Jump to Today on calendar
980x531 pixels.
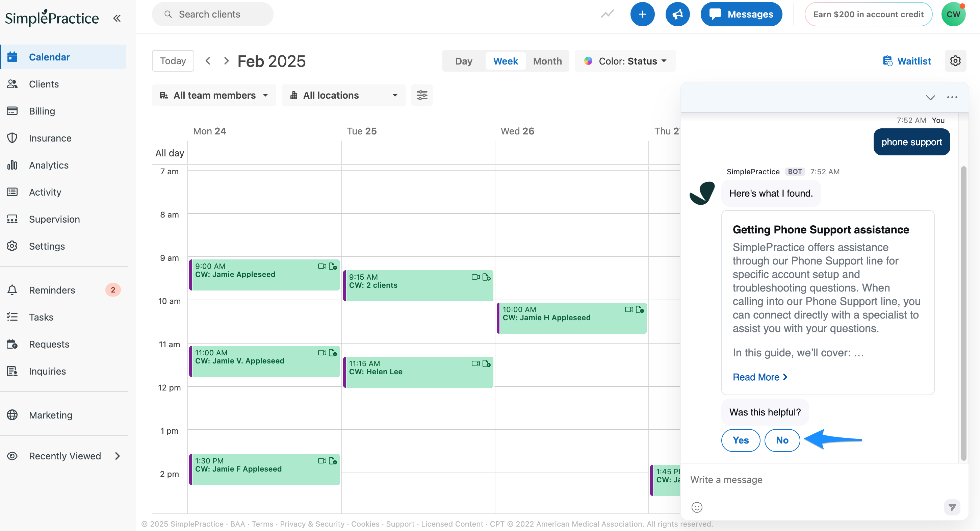point(173,60)
